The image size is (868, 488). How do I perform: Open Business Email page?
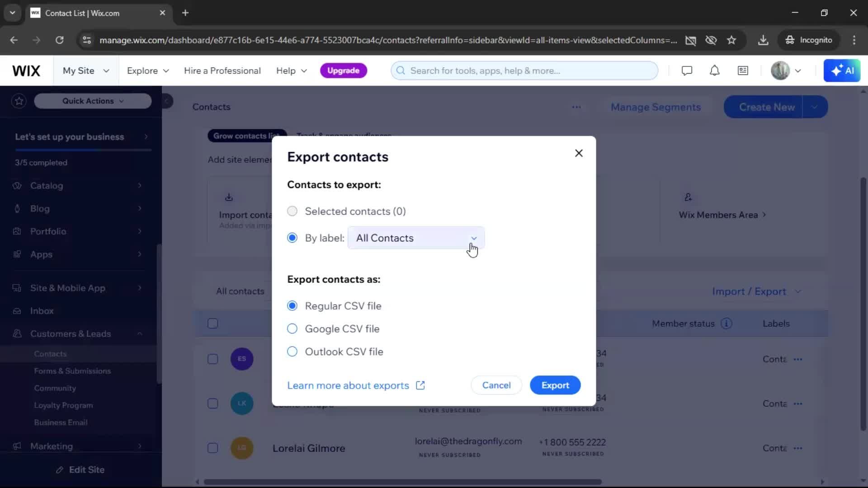[61, 422]
